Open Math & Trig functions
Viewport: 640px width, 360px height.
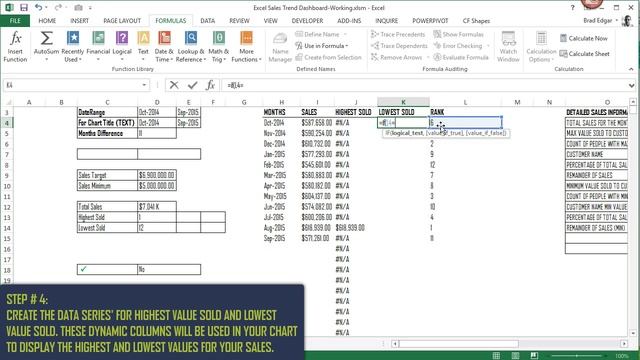(x=218, y=47)
